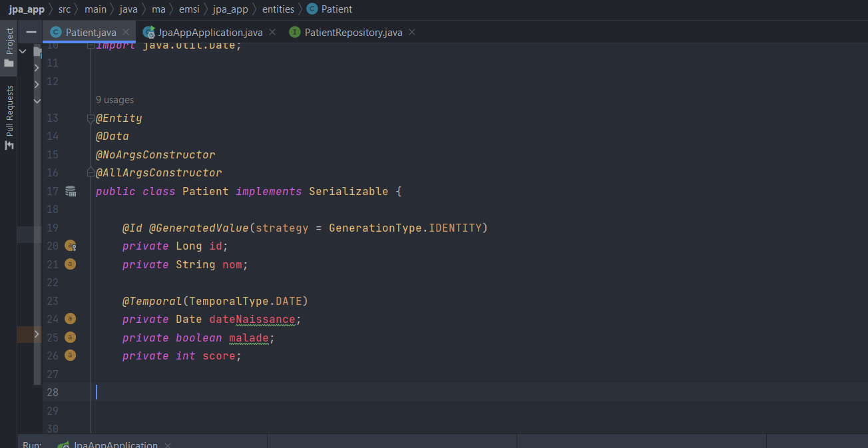The image size is (868, 448).
Task: Open the entities package via the breadcrumb
Action: [278, 9]
